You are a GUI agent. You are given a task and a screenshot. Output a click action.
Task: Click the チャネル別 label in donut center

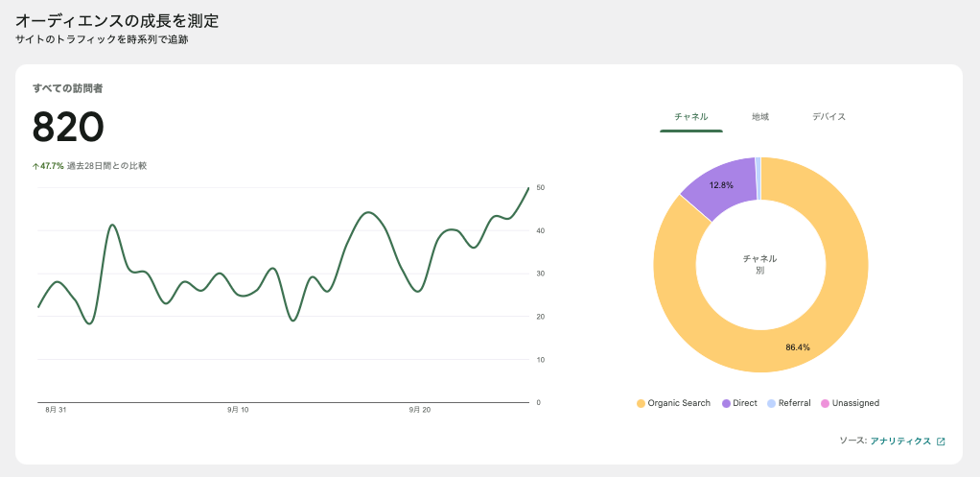(760, 264)
